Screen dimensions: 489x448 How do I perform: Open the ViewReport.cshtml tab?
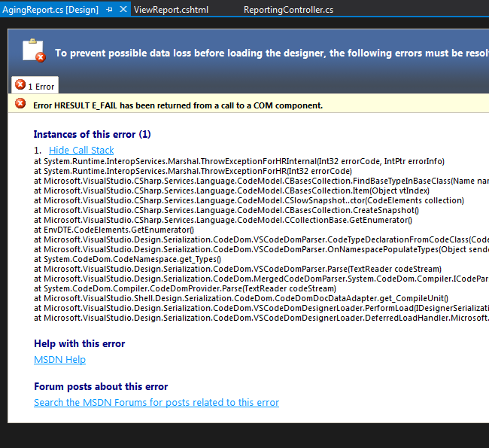click(171, 10)
